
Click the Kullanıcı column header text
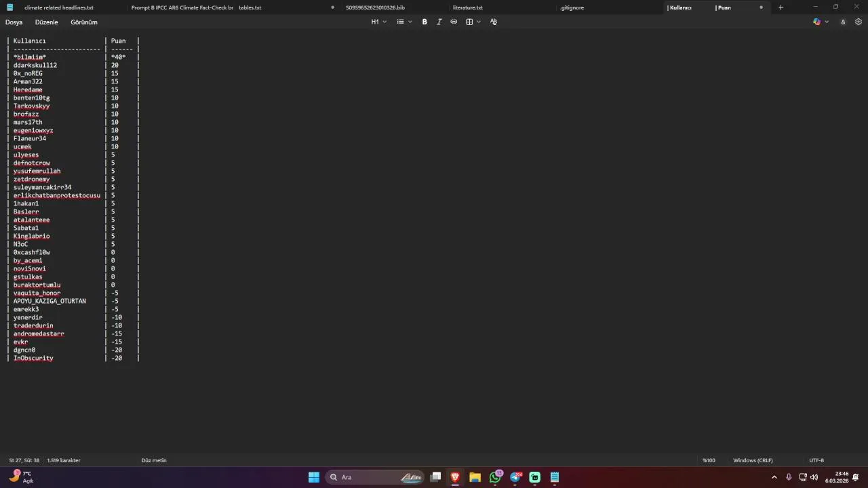30,41
